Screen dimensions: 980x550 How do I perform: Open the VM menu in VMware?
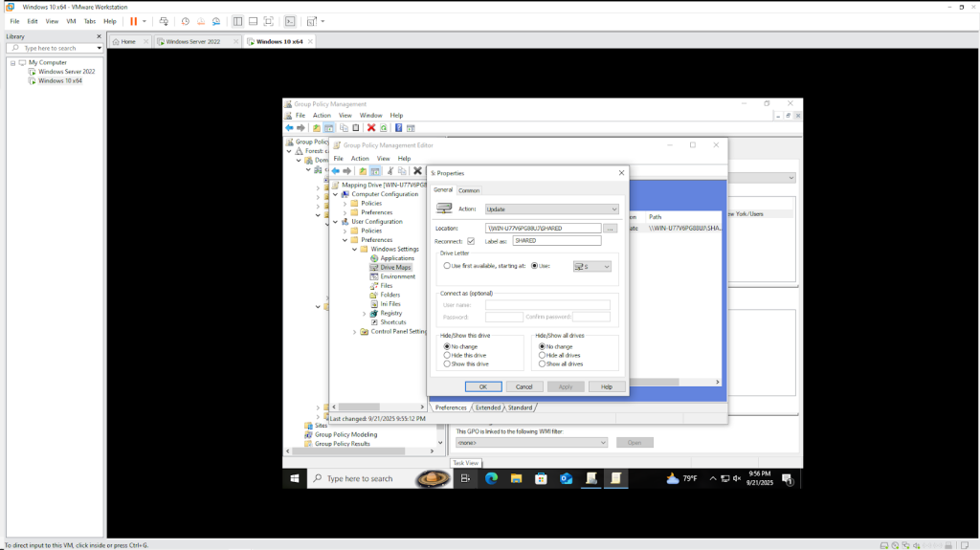[x=70, y=21]
